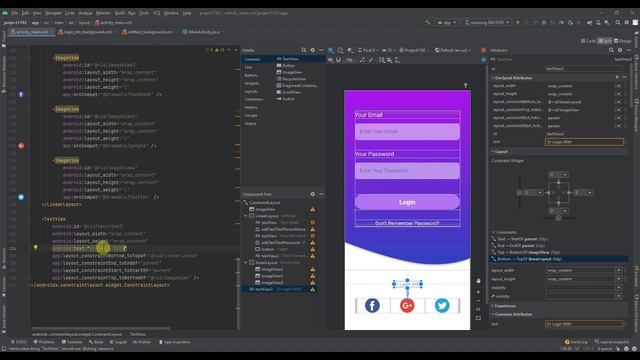The width and height of the screenshot is (640, 360).
Task: Select the Facebook image in preview
Action: (372, 305)
